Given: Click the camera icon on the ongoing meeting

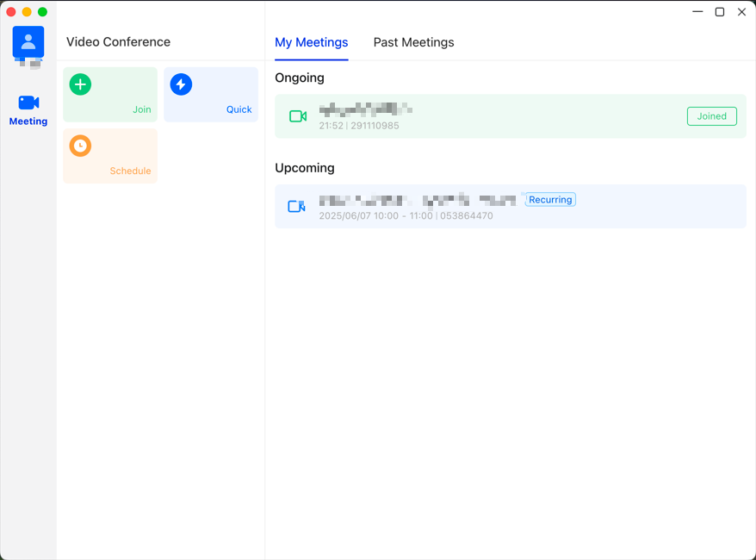Looking at the screenshot, I should tap(297, 115).
